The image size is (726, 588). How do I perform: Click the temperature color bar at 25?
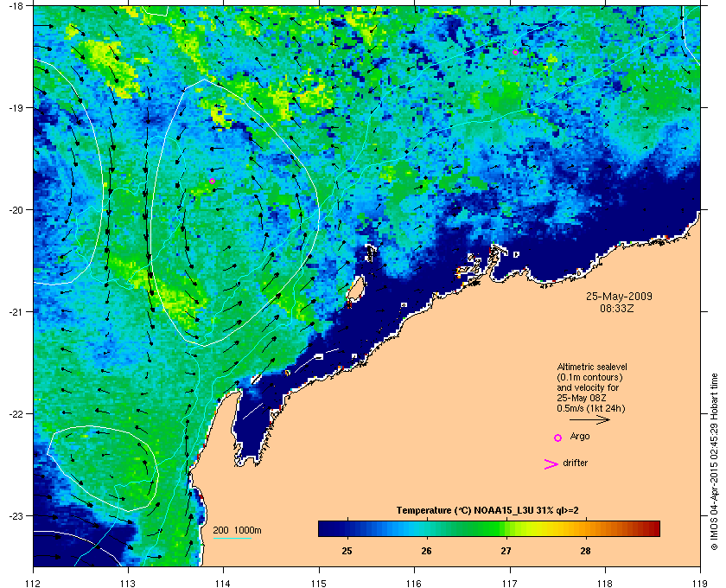[347, 528]
